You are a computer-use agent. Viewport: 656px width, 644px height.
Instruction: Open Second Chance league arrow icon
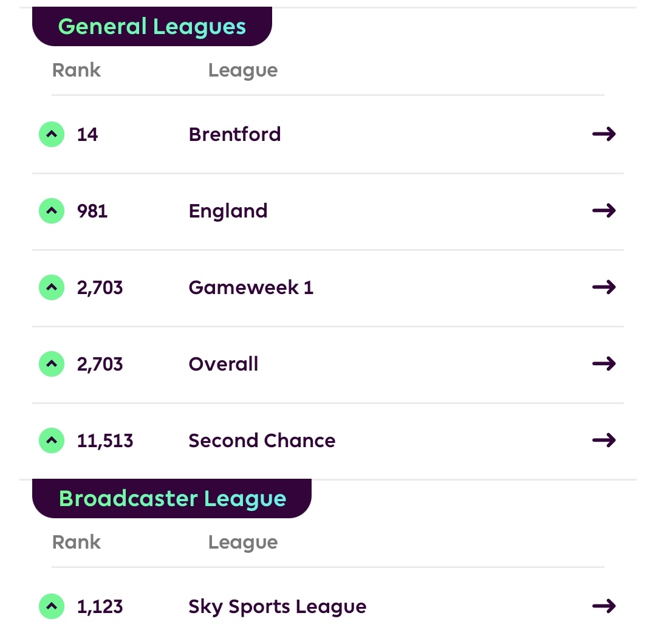604,440
